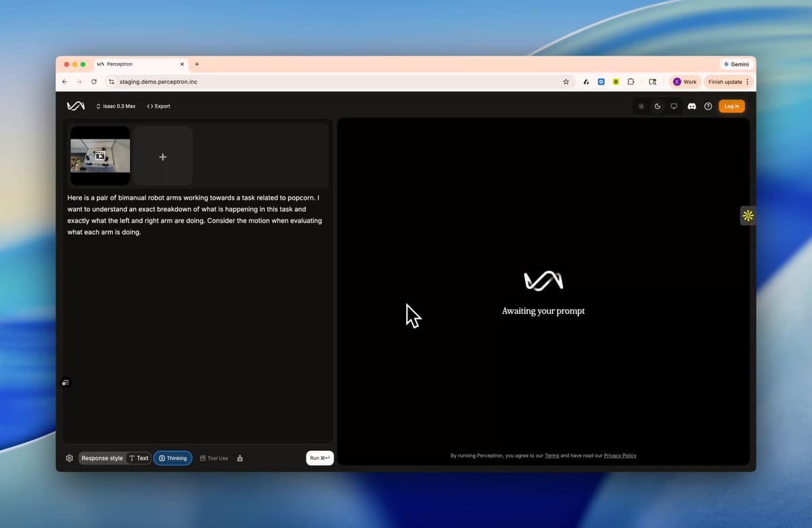Open the Work profile menu

coord(685,81)
